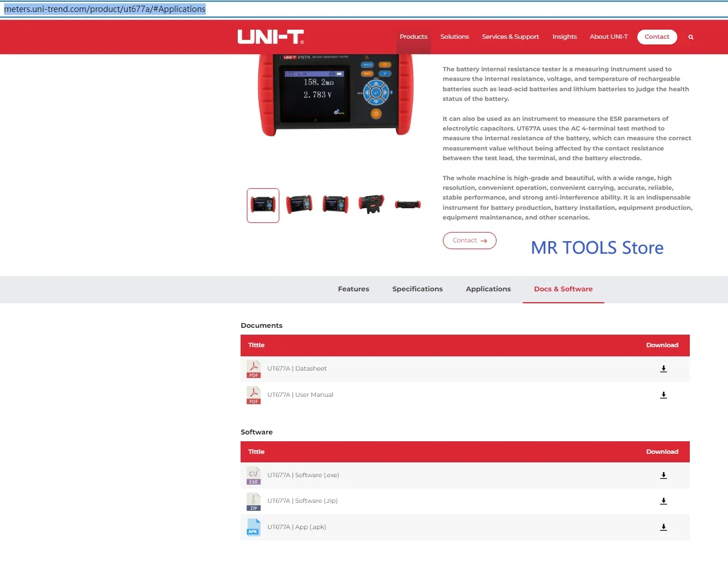This screenshot has width=728, height=561.
Task: Click the ZIP file icon
Action: (x=254, y=501)
